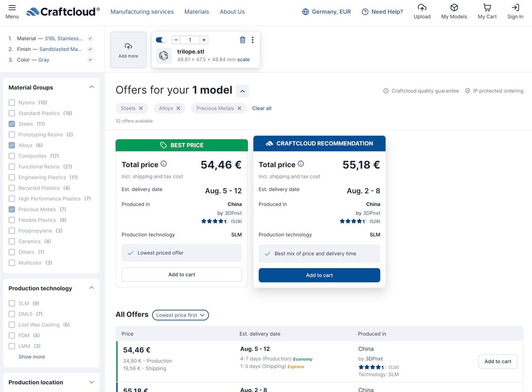Open the Manufacturing services menu
Viewport: 532px width, 392px height.
(x=142, y=12)
